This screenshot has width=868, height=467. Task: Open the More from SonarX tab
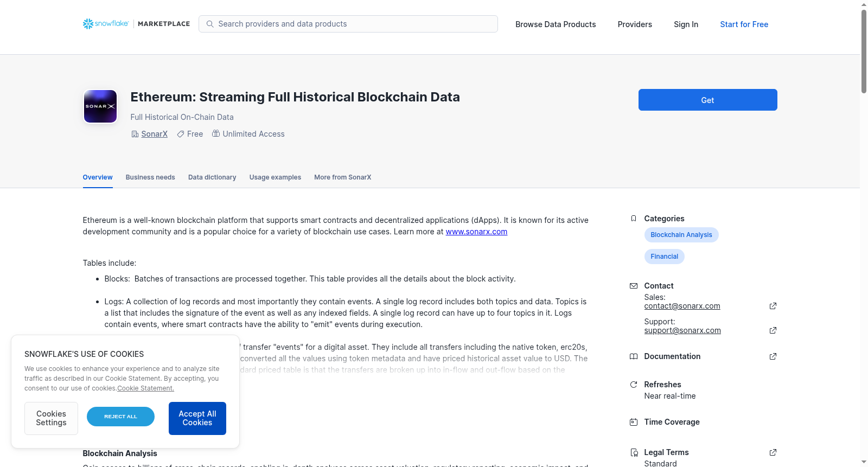[x=342, y=177]
